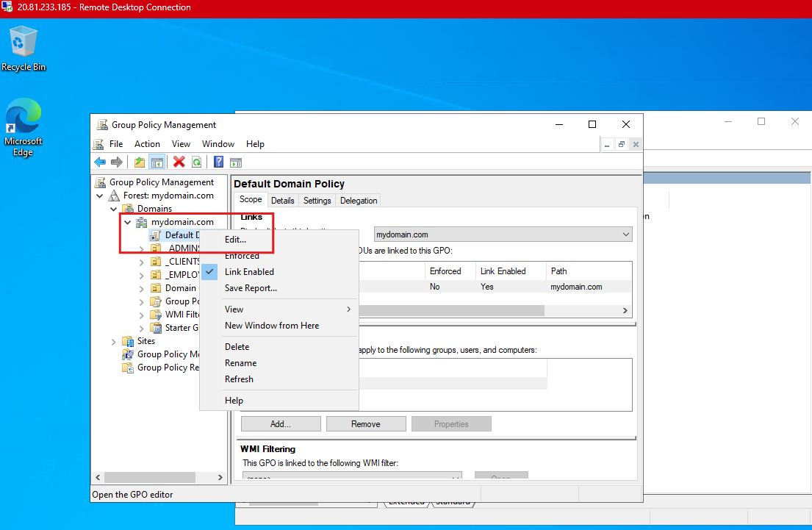Open the Recycle Bin desktop icon
The image size is (812, 530).
click(24, 49)
